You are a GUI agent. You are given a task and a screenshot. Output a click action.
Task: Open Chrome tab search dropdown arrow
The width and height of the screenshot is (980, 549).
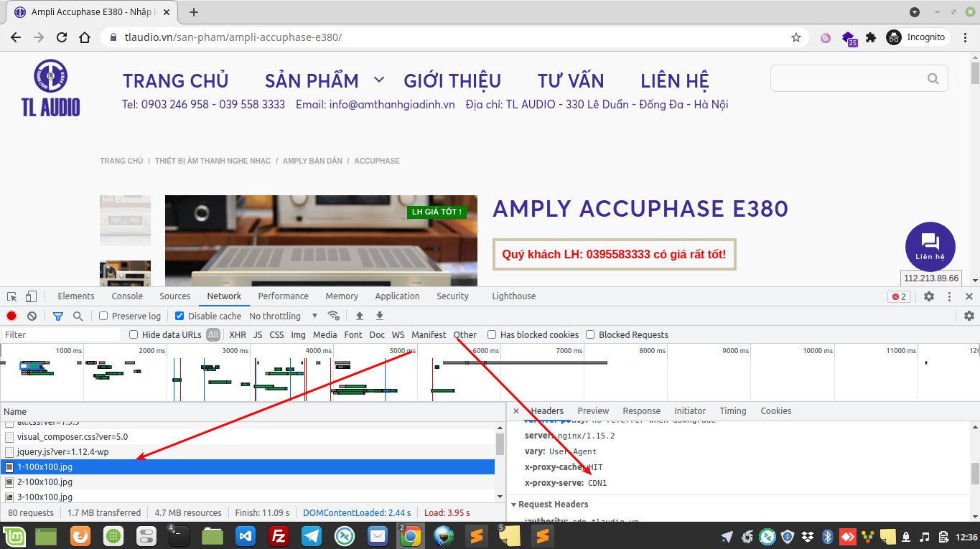click(915, 12)
